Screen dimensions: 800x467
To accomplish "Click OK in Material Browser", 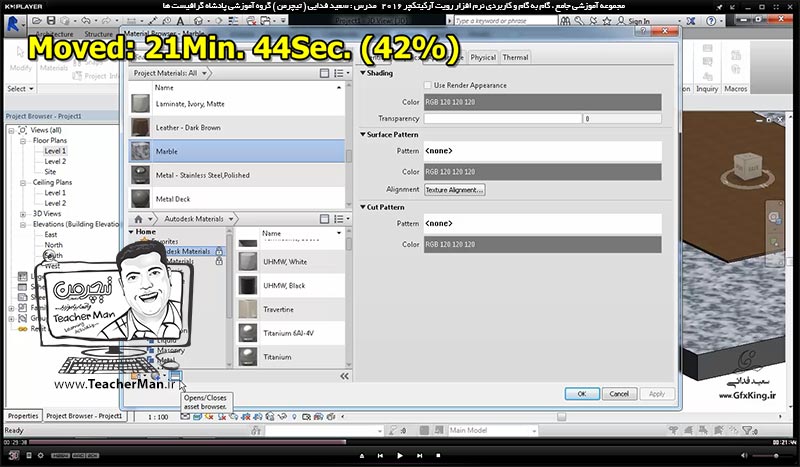I will (x=582, y=394).
